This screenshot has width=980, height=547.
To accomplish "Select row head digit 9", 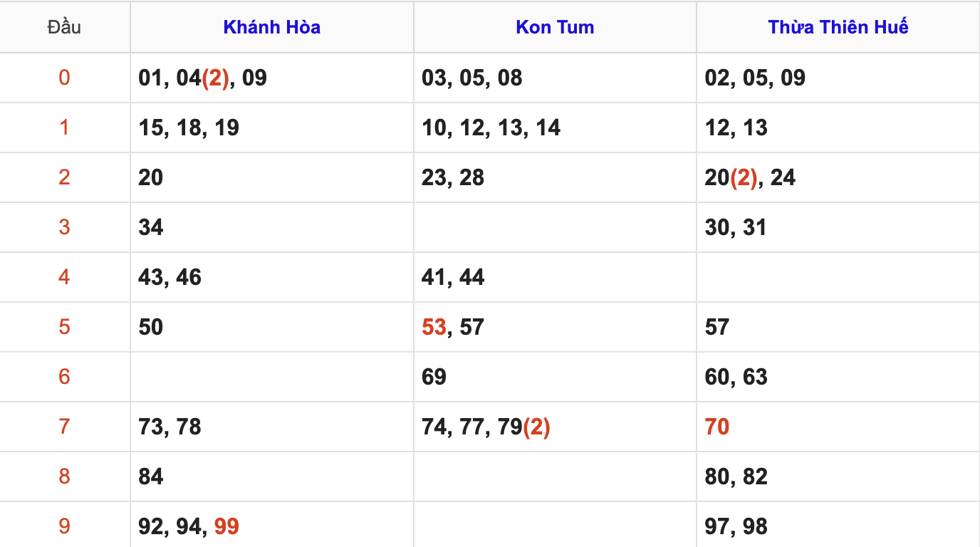I will [x=64, y=526].
